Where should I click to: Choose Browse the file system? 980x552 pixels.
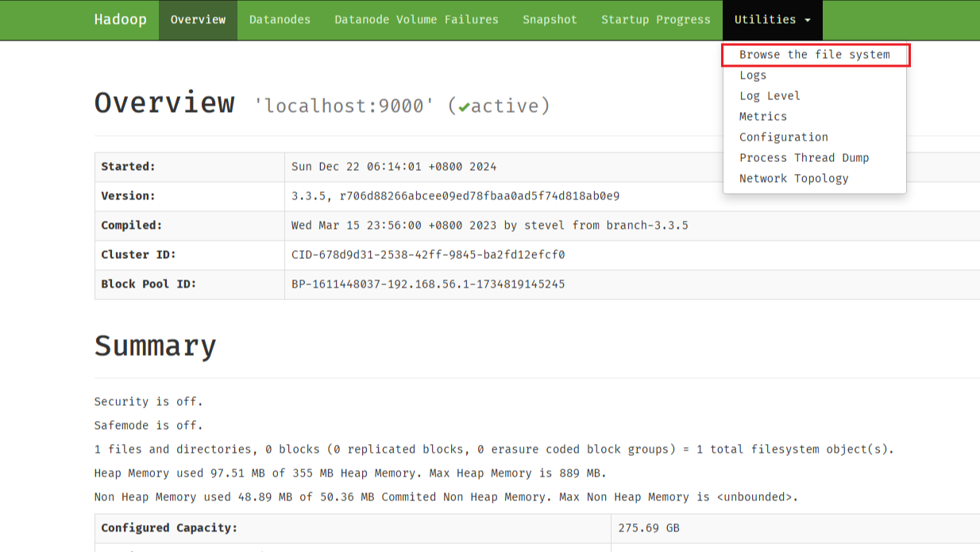tap(815, 55)
